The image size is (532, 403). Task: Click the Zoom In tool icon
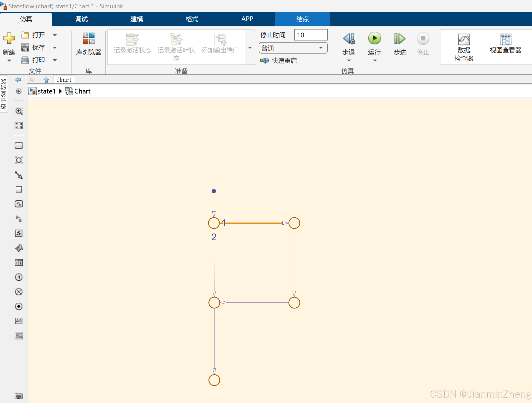19,111
